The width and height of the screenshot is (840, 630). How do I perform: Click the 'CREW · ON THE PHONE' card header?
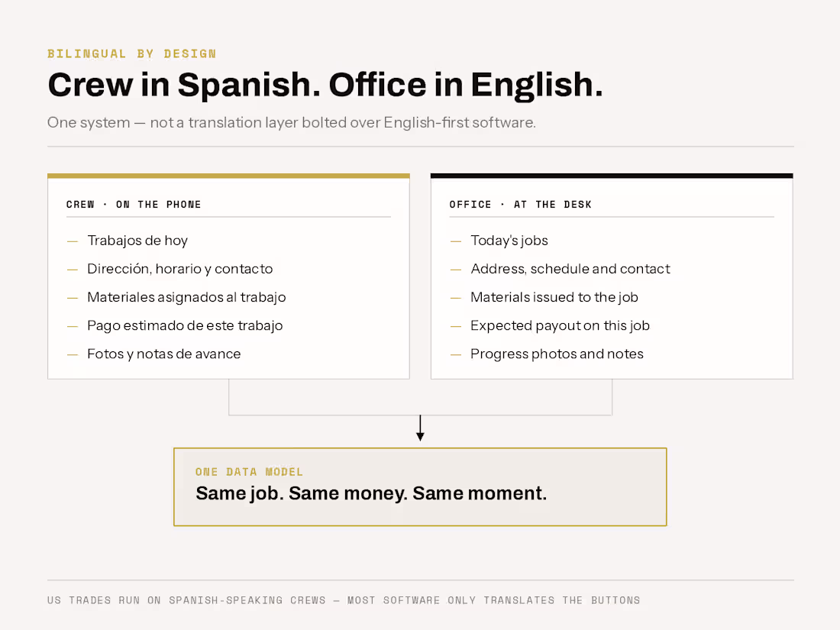[134, 204]
